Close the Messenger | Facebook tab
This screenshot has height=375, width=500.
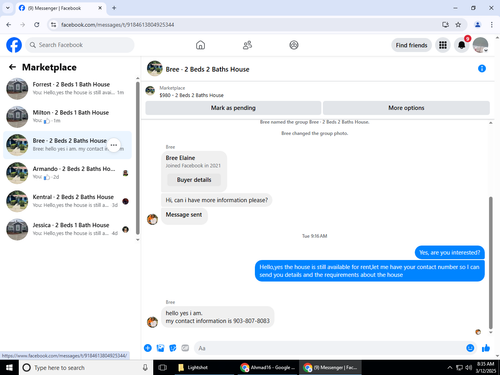(x=100, y=8)
